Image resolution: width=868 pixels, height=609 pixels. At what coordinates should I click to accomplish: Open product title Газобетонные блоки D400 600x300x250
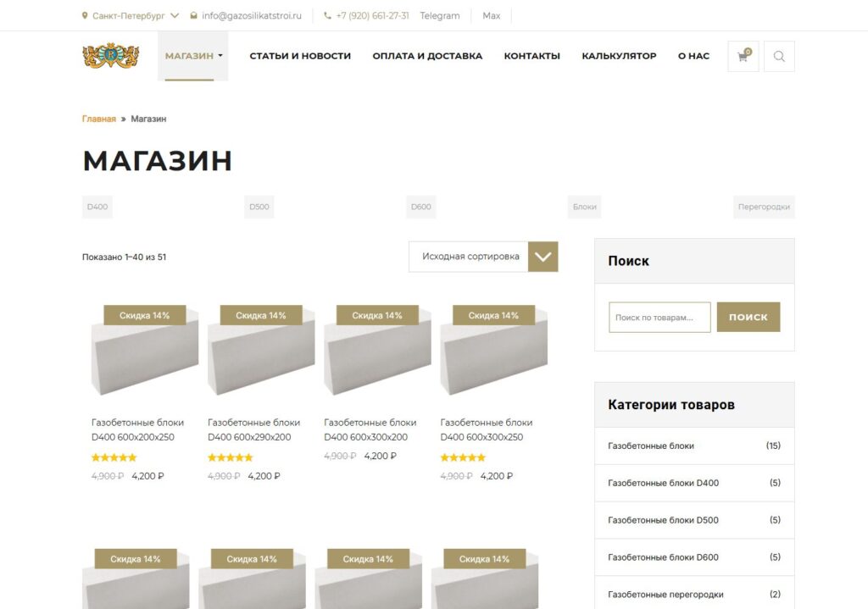pyautogui.click(x=487, y=429)
